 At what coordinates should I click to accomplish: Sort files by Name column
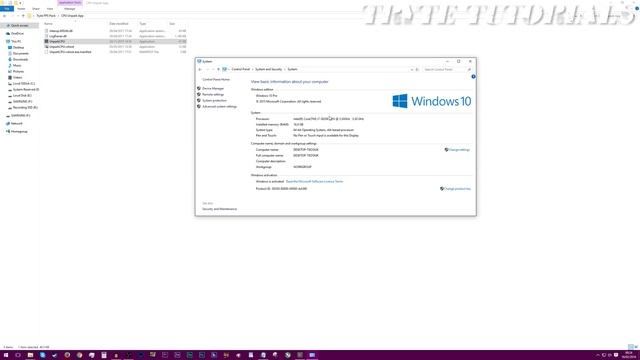click(48, 24)
